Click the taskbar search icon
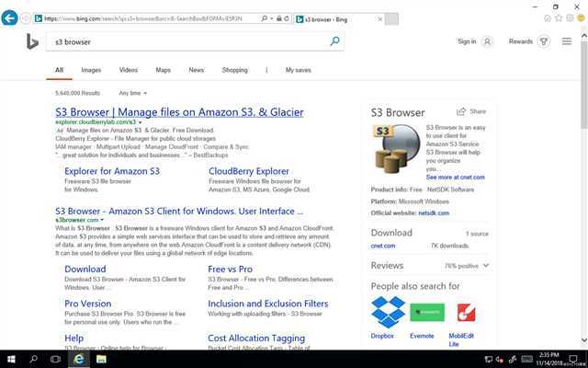Viewport: 588px width, 368px height. pyautogui.click(x=33, y=359)
